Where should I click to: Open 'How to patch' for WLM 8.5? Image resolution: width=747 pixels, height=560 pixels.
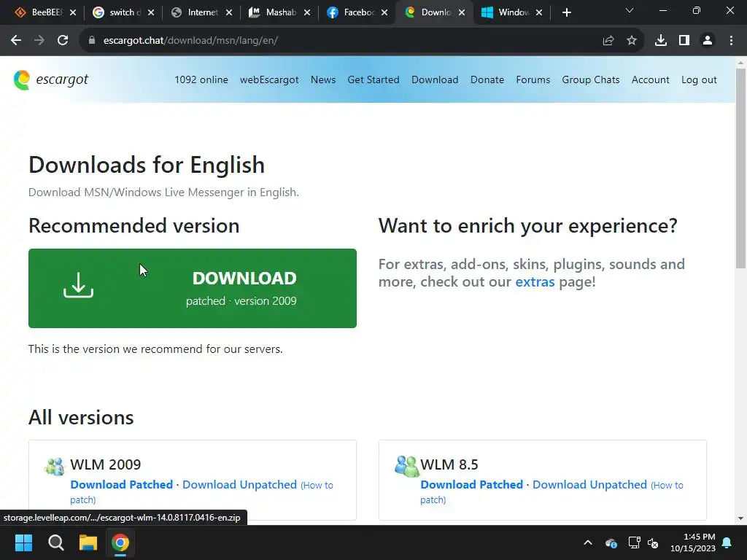coord(551,492)
